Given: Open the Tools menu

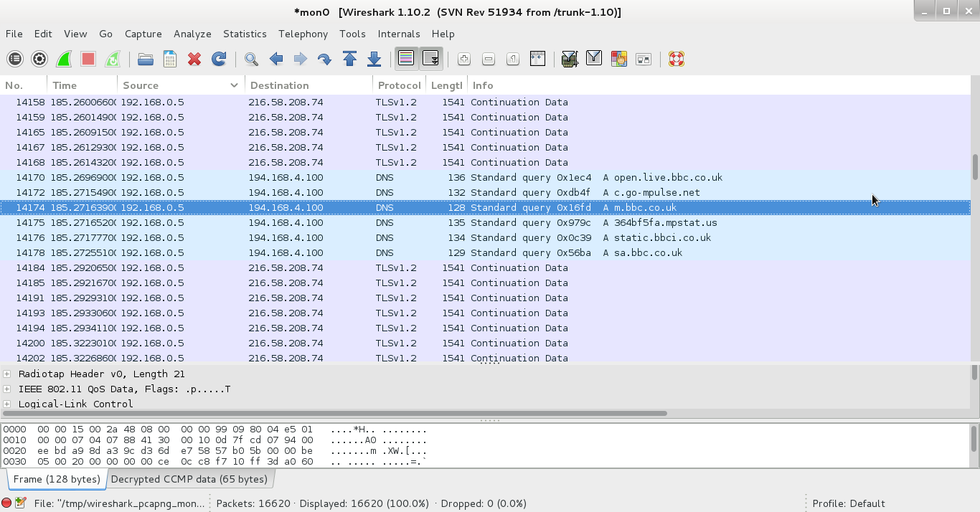Looking at the screenshot, I should point(352,34).
